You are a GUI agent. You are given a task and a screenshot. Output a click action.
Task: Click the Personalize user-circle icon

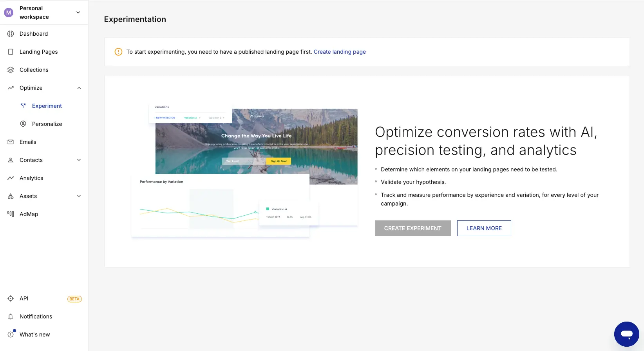click(x=23, y=124)
